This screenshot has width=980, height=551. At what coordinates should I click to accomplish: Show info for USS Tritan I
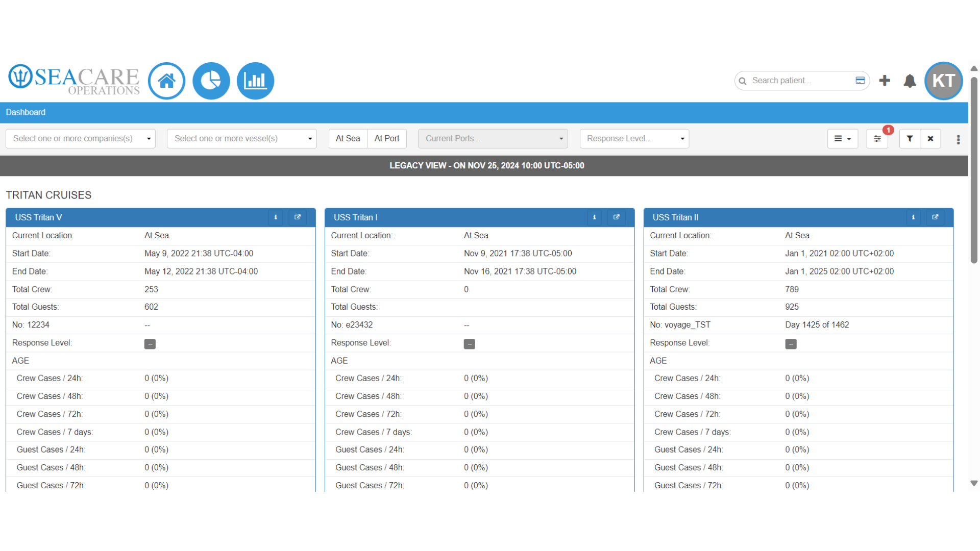594,217
